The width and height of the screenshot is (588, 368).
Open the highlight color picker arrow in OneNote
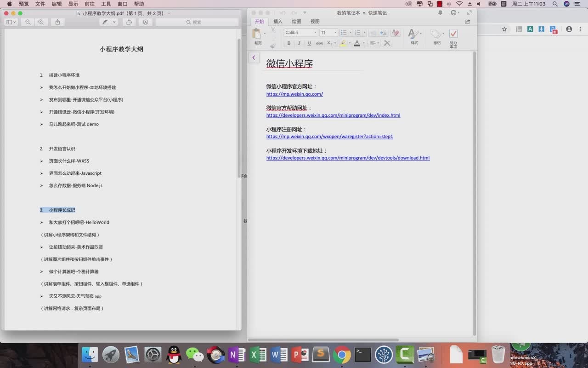click(350, 43)
